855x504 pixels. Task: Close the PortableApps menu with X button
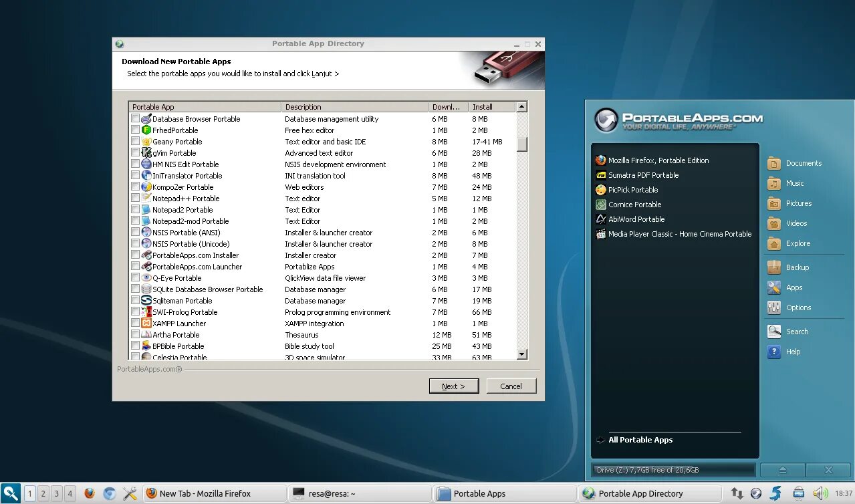pos(828,470)
